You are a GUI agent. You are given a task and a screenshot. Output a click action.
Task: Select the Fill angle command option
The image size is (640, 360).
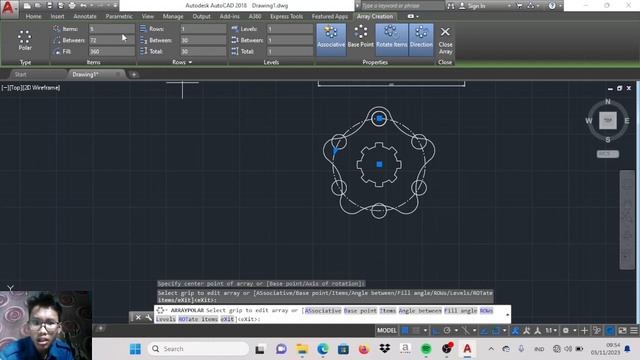460,311
